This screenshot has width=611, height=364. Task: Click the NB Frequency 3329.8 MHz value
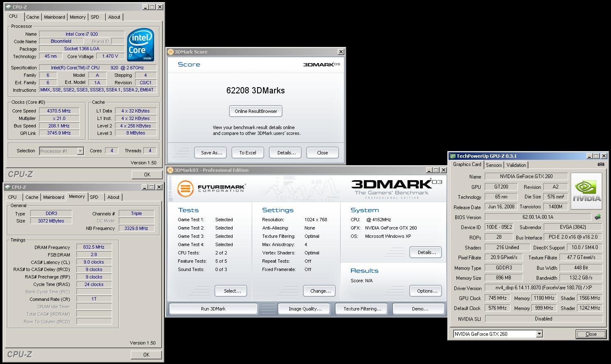(x=136, y=228)
